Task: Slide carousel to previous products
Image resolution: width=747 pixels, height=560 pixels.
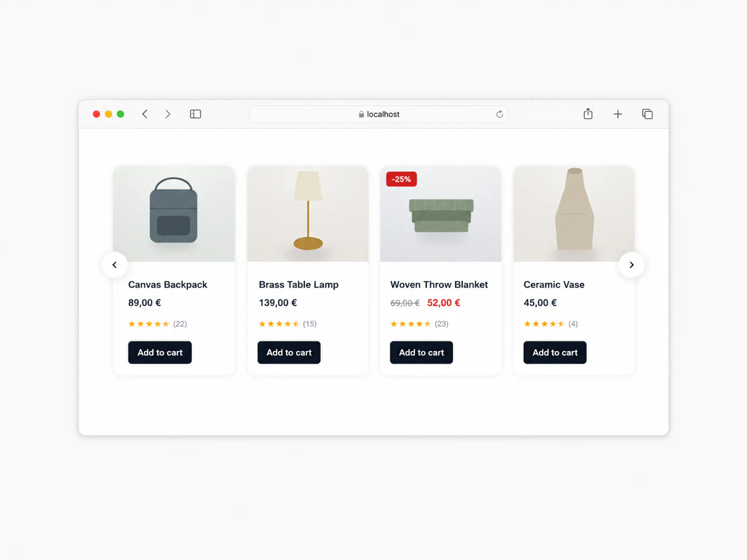Action: pyautogui.click(x=114, y=265)
